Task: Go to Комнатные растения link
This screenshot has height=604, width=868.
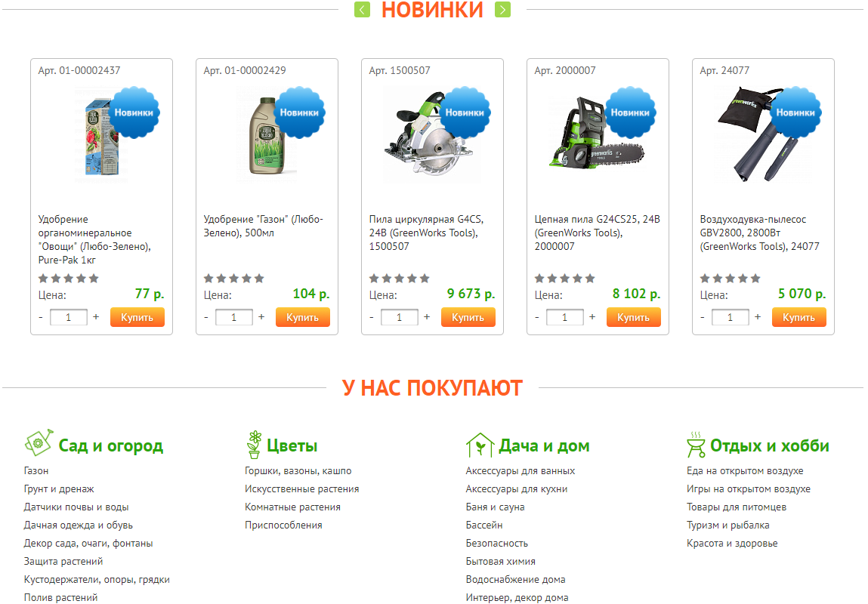Action: (x=292, y=507)
